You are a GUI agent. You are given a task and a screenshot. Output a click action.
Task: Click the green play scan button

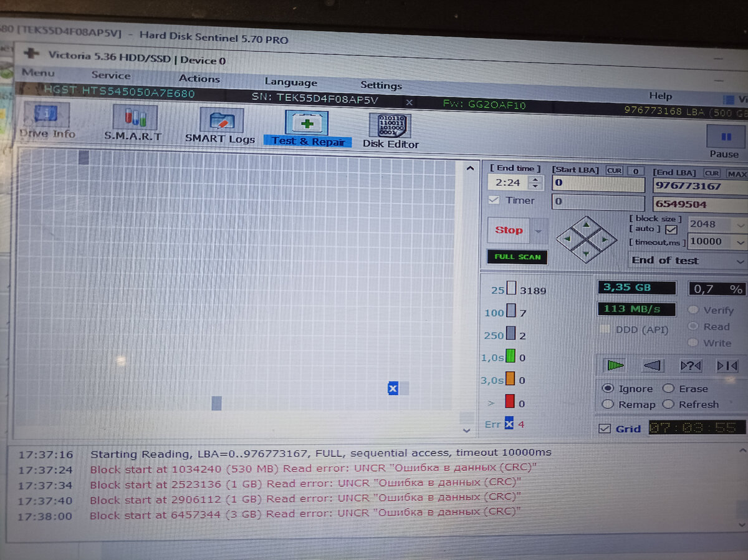point(616,365)
